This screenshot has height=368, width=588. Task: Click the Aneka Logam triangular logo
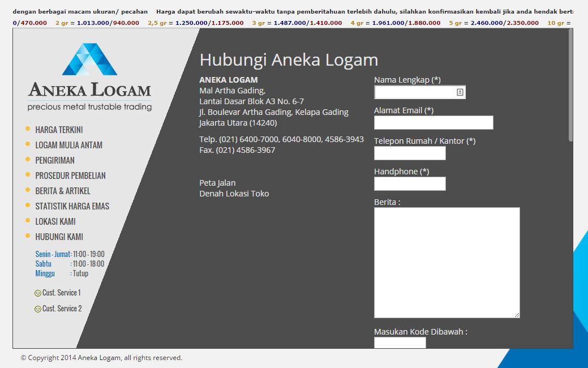pos(89,59)
